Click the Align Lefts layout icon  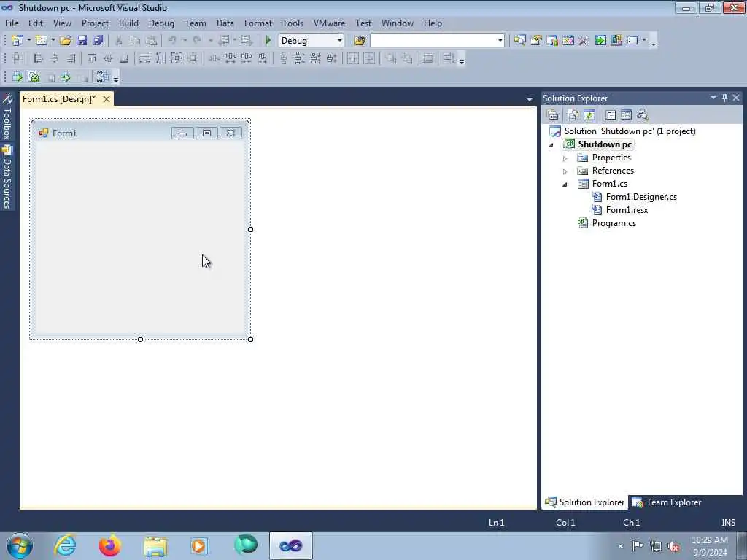tap(39, 58)
